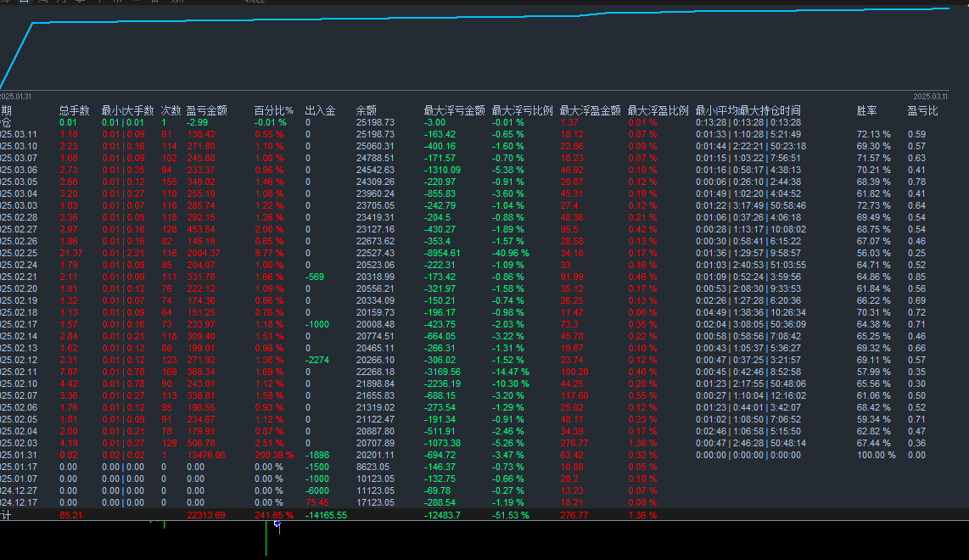Click the 余额 column header

[366, 110]
